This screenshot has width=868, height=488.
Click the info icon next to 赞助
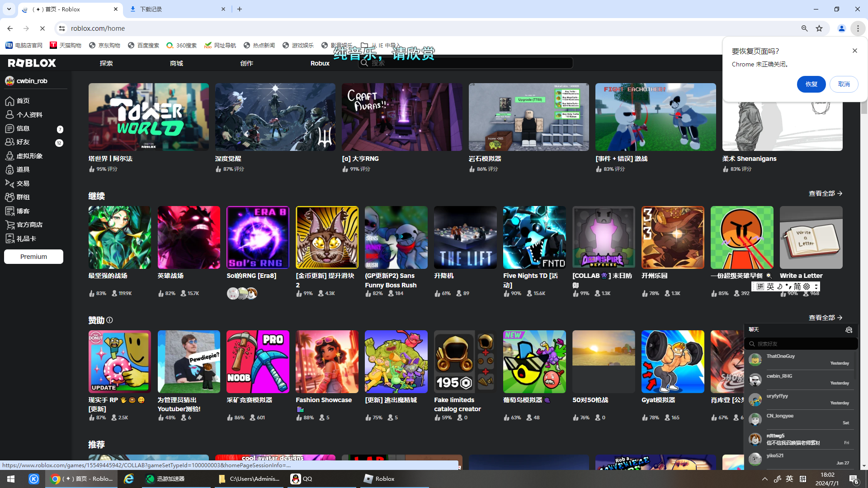tap(109, 320)
